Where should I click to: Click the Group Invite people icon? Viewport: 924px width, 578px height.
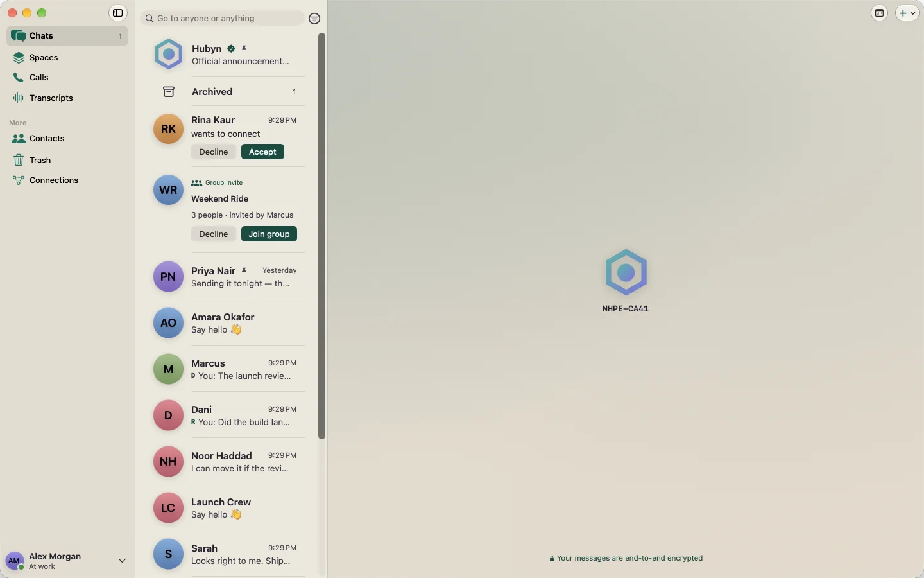(196, 183)
